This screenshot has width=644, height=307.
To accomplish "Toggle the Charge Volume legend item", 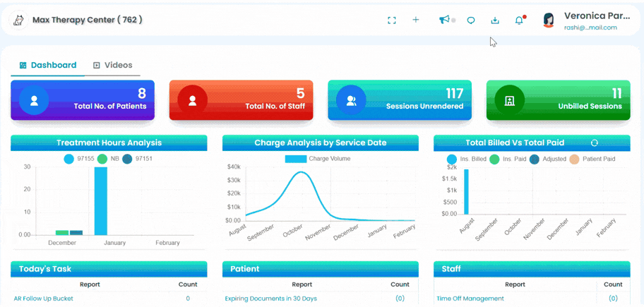I will [x=318, y=159].
